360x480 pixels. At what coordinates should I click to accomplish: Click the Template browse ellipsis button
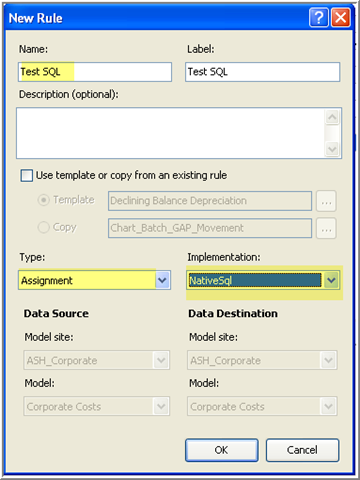[326, 201]
